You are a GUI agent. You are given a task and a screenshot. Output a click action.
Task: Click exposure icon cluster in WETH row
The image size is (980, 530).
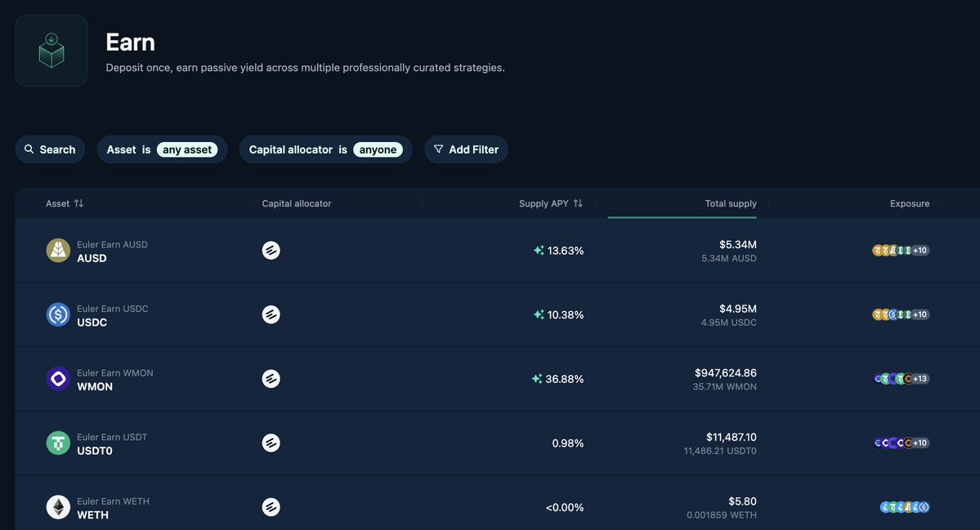904,507
